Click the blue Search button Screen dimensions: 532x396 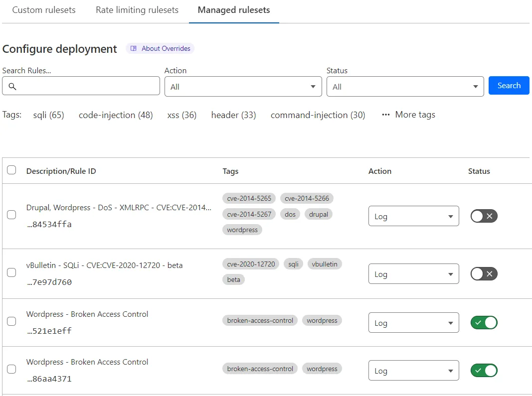509,85
